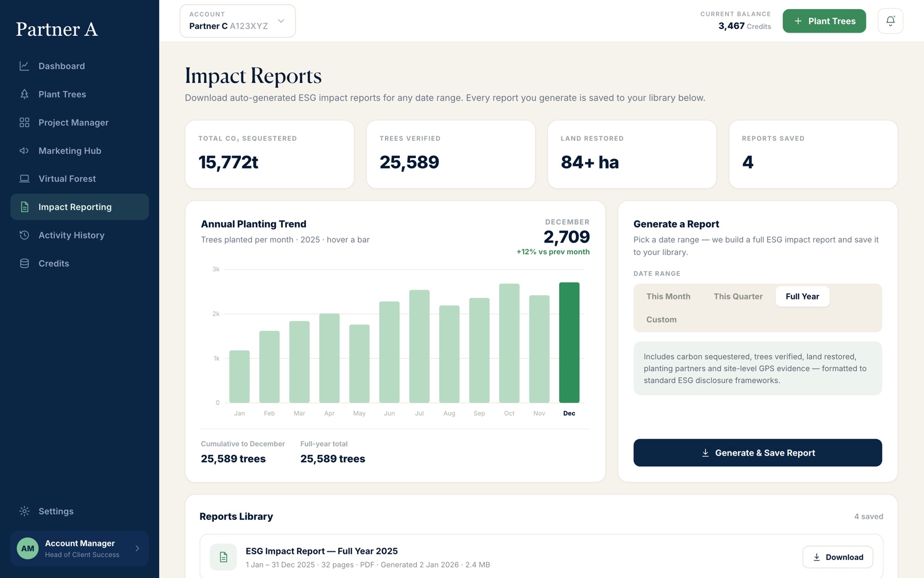Open Activity History menu item
The height and width of the screenshot is (578, 924).
click(80, 235)
